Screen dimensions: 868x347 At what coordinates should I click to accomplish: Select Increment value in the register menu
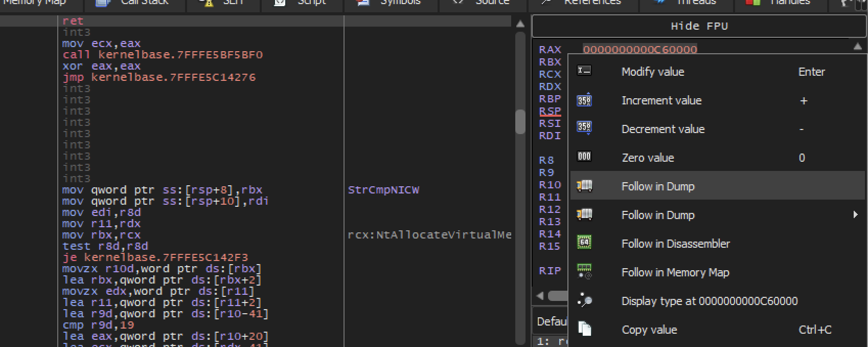(718, 100)
